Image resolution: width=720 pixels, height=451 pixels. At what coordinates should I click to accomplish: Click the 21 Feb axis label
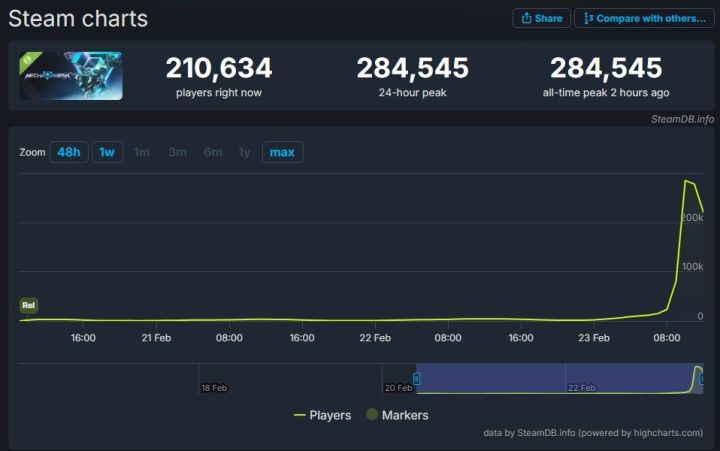[156, 338]
